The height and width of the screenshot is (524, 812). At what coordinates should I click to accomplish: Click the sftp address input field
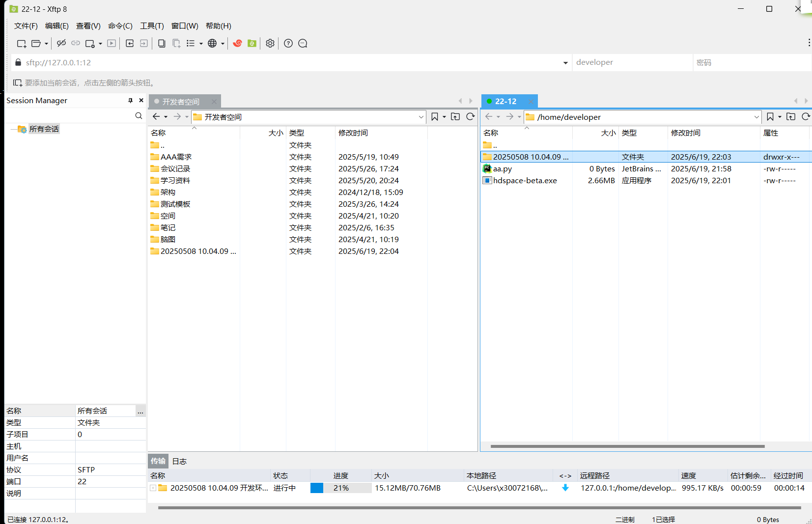(x=293, y=62)
